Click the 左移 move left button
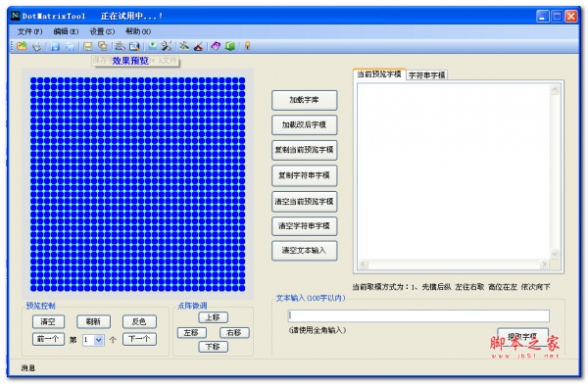This screenshot has width=588, height=384. [192, 333]
